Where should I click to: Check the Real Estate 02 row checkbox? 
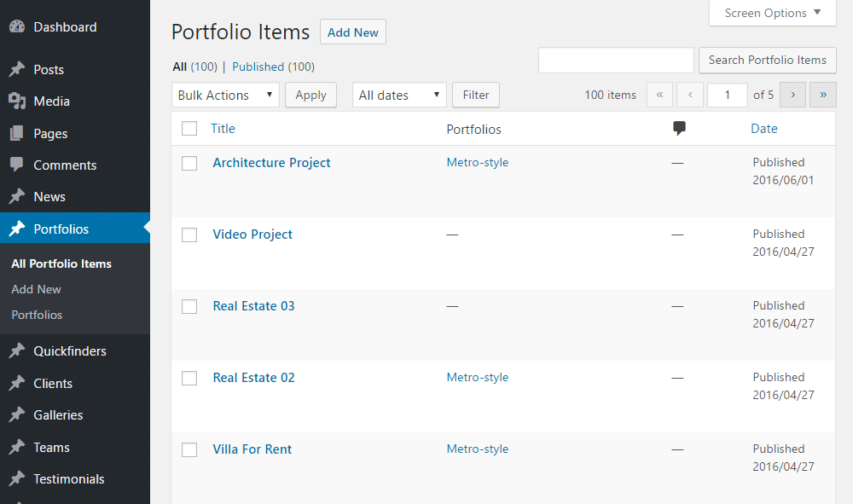point(189,378)
